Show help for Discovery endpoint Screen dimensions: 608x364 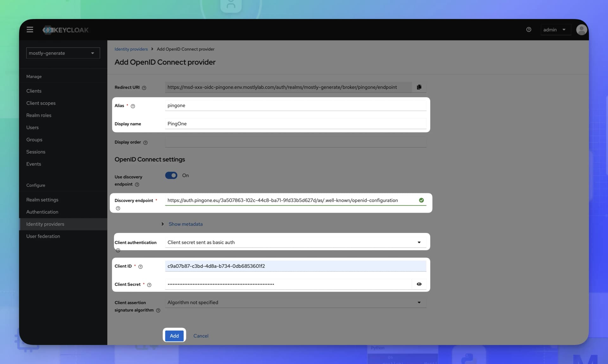[x=118, y=208]
